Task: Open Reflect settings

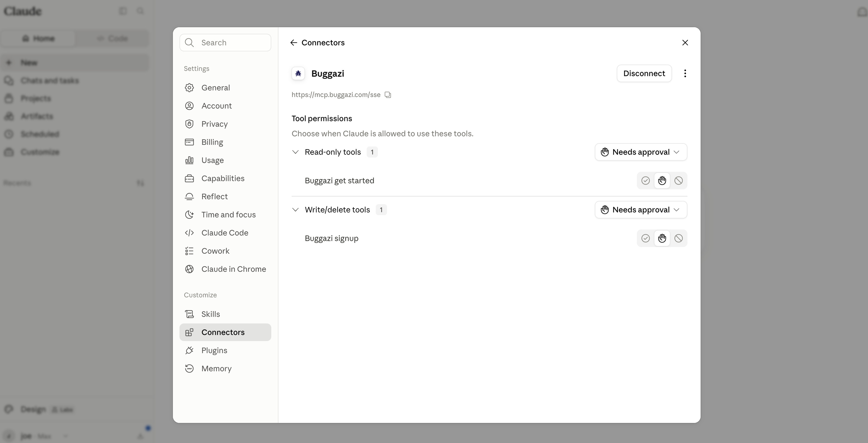Action: point(225,197)
